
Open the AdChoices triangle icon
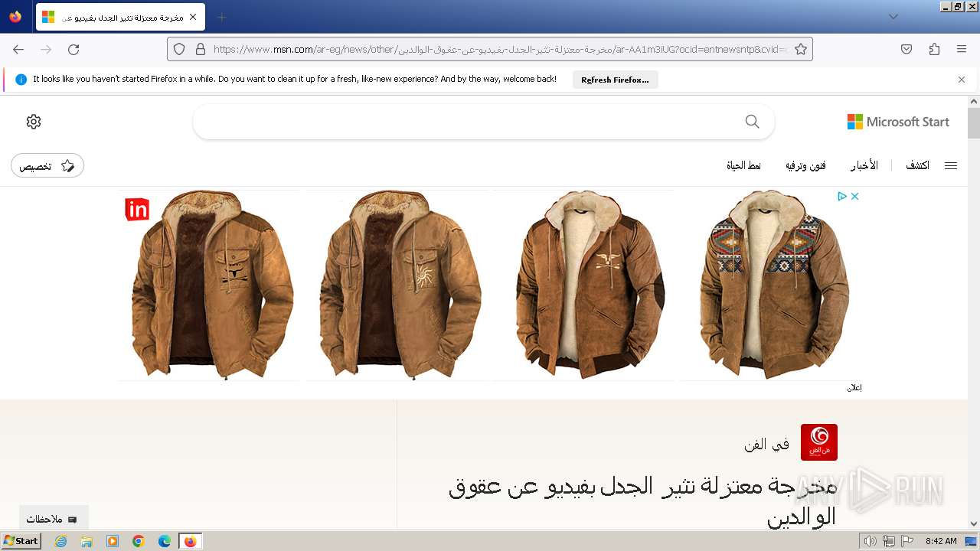(841, 197)
